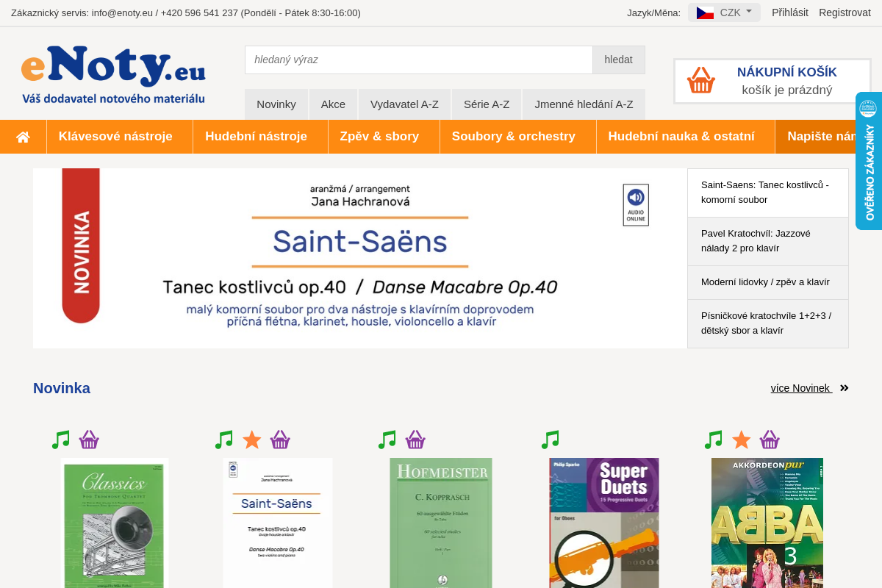
Task: Click the hledat search button
Action: pyautogui.click(x=619, y=60)
